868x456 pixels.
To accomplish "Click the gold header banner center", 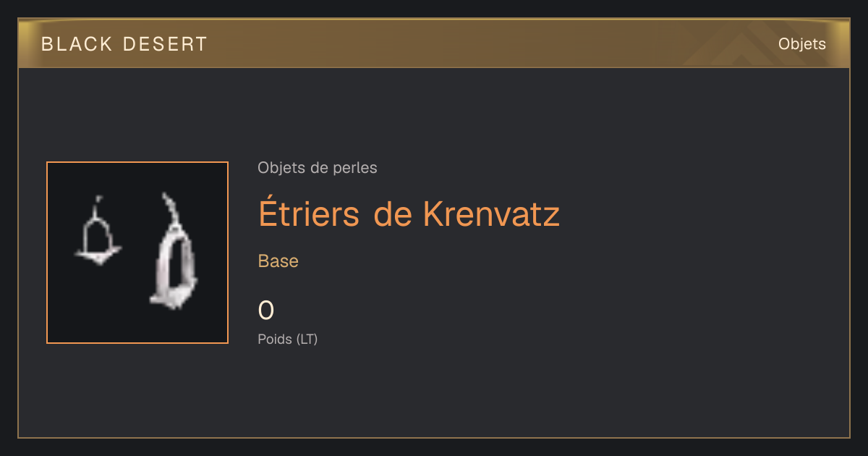I will pos(434,44).
